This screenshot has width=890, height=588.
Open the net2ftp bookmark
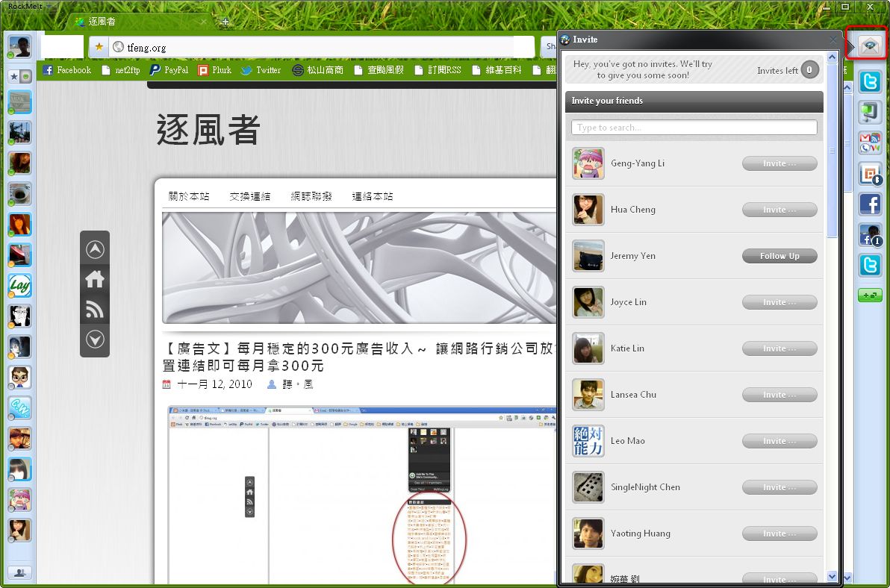[x=120, y=69]
